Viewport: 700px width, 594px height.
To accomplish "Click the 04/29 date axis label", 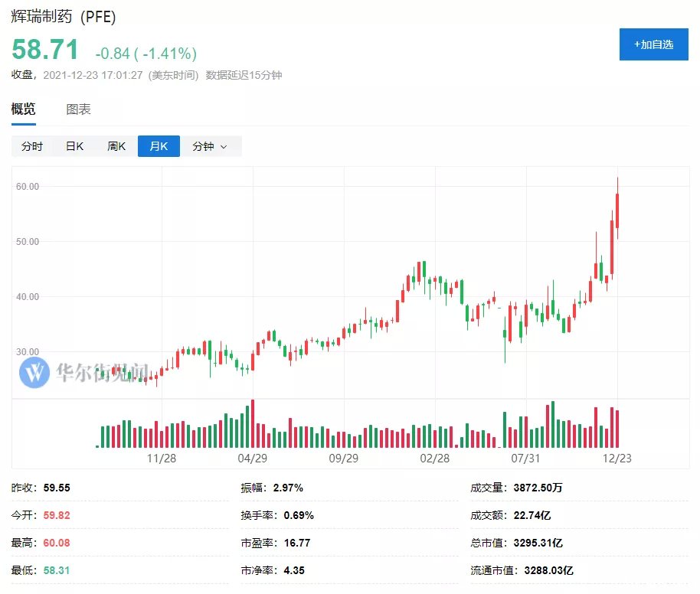I will [252, 459].
